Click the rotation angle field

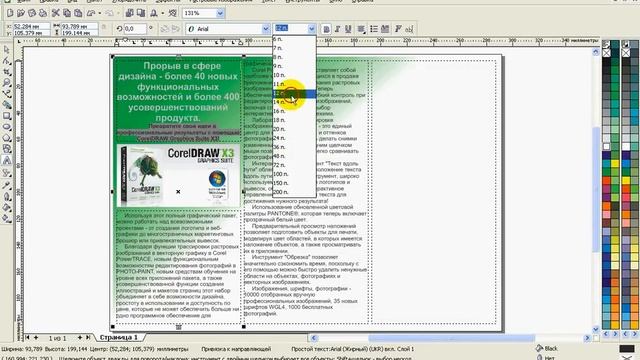135,29
